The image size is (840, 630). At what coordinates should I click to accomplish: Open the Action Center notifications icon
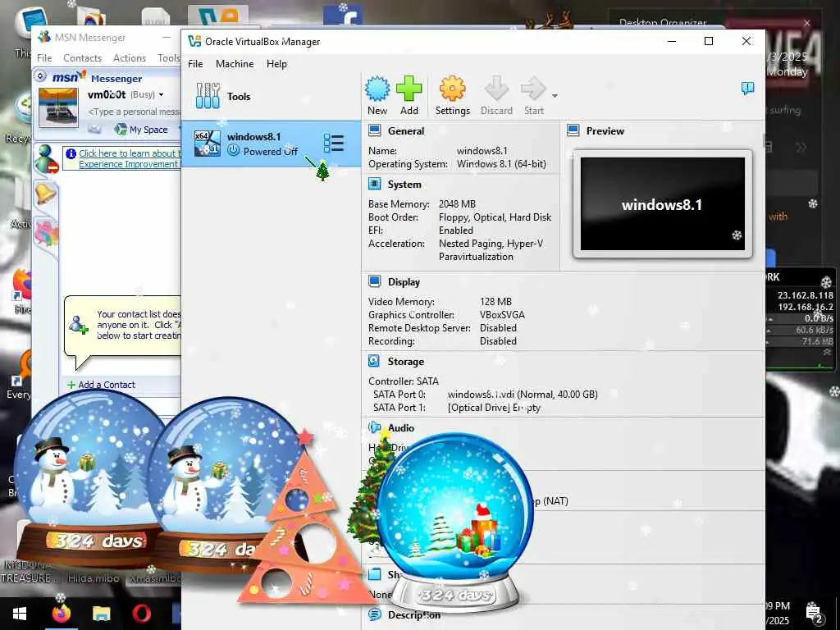click(x=814, y=613)
